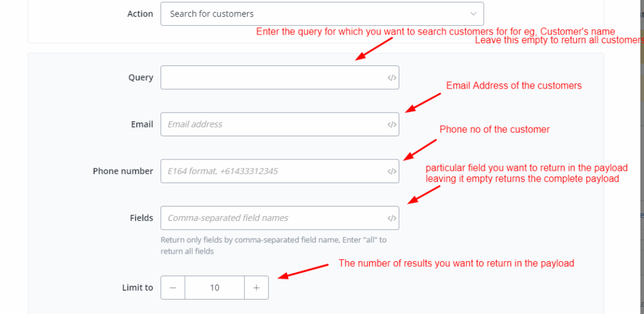The width and height of the screenshot is (644, 314).
Task: Click the help text below the Fields input
Action: [274, 246]
